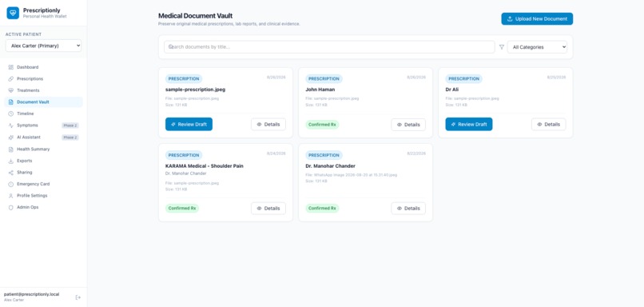Open Profile Settings page
Image resolution: width=644 pixels, height=307 pixels.
(43, 196)
